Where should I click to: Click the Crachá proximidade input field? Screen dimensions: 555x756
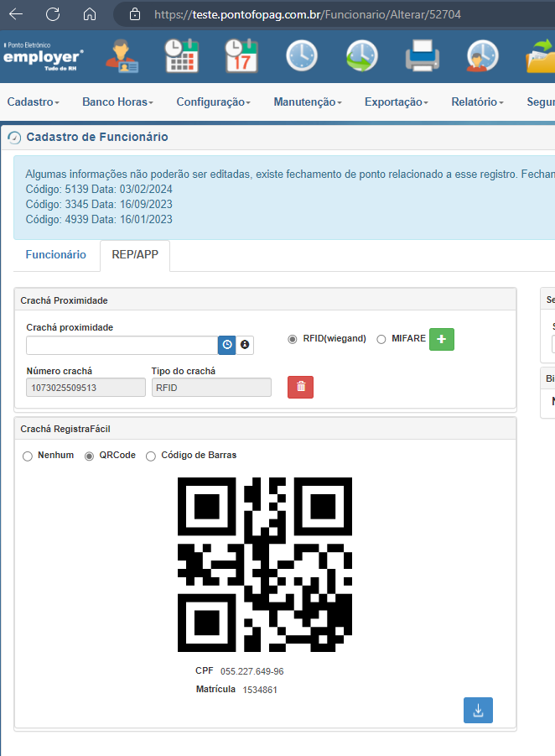(x=122, y=345)
